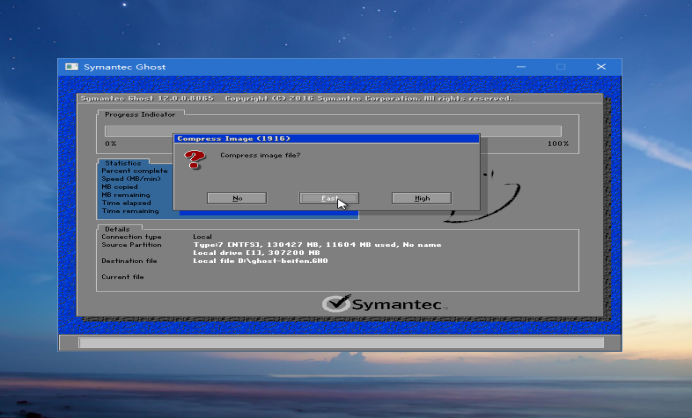Choose No for compressing image file
Screen dimensions: 692x418
[237, 198]
